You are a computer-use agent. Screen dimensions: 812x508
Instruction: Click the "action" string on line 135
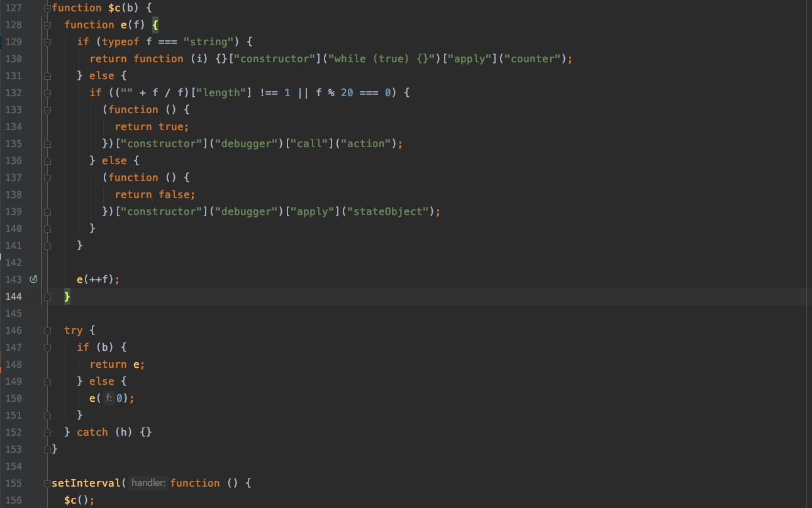tap(365, 144)
